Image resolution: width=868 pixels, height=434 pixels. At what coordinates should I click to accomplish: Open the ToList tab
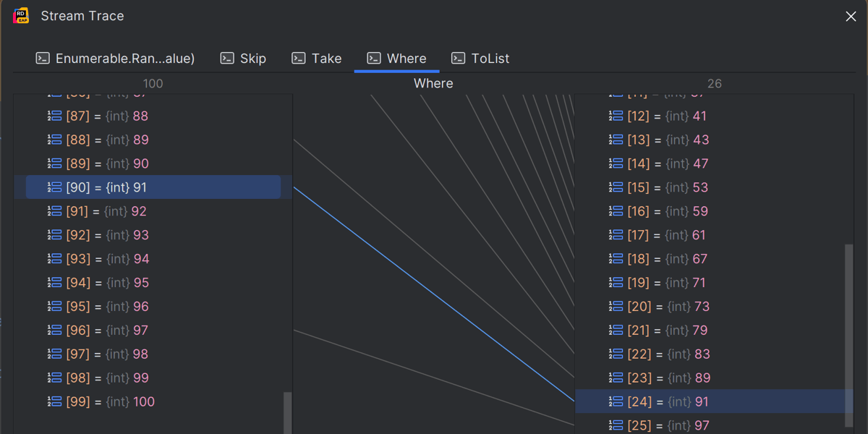point(481,59)
